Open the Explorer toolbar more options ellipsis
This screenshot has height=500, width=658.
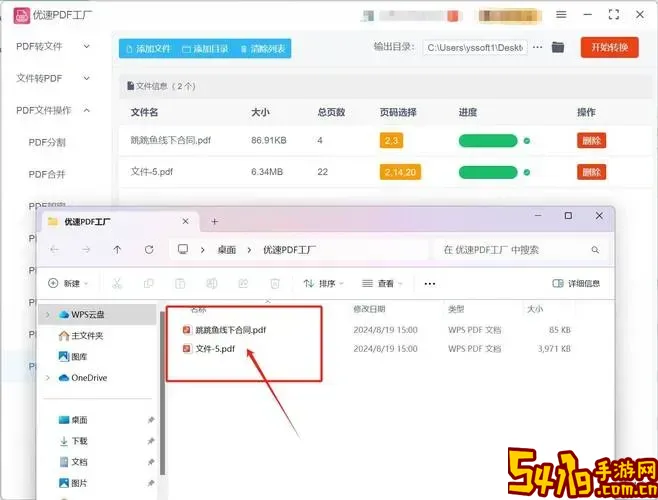(x=430, y=284)
